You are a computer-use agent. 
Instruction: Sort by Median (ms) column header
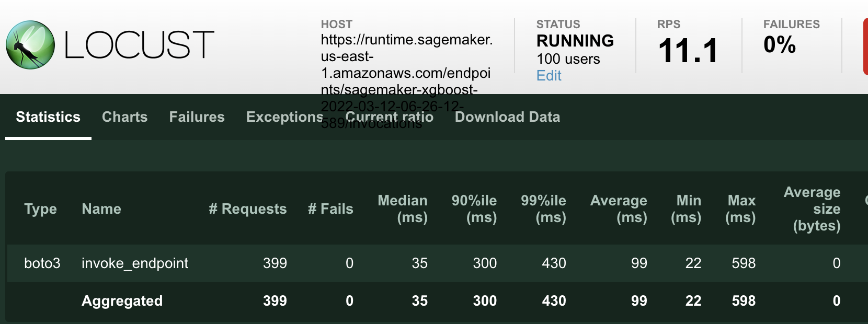click(403, 209)
